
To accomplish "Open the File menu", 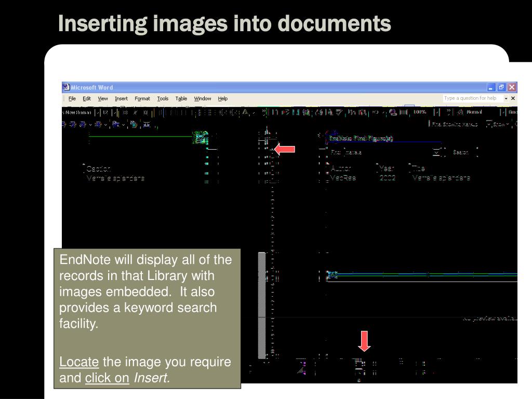I will 72,98.
